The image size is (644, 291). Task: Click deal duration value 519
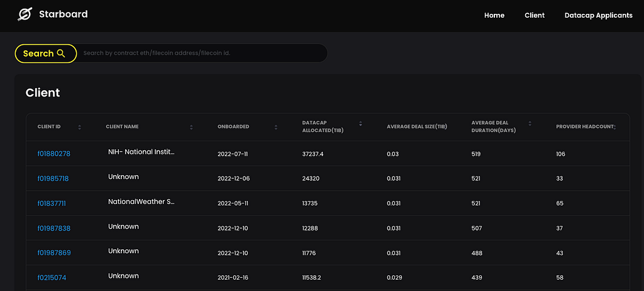(476, 154)
